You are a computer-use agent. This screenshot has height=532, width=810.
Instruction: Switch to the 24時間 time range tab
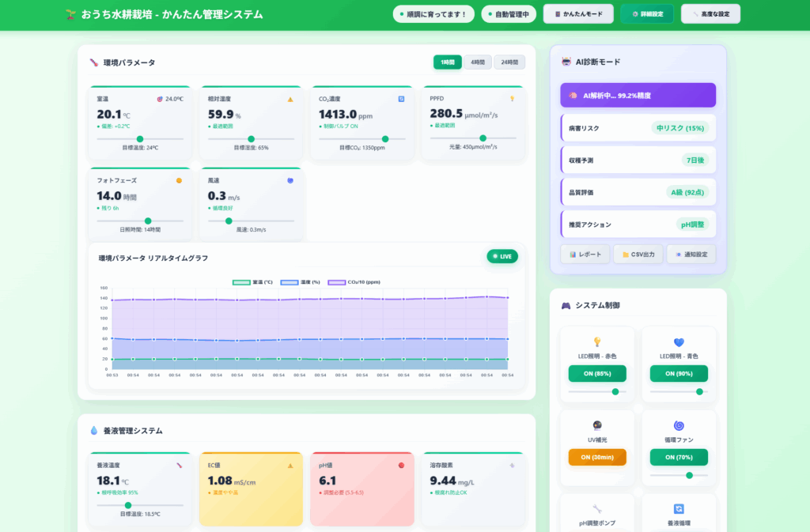point(509,62)
